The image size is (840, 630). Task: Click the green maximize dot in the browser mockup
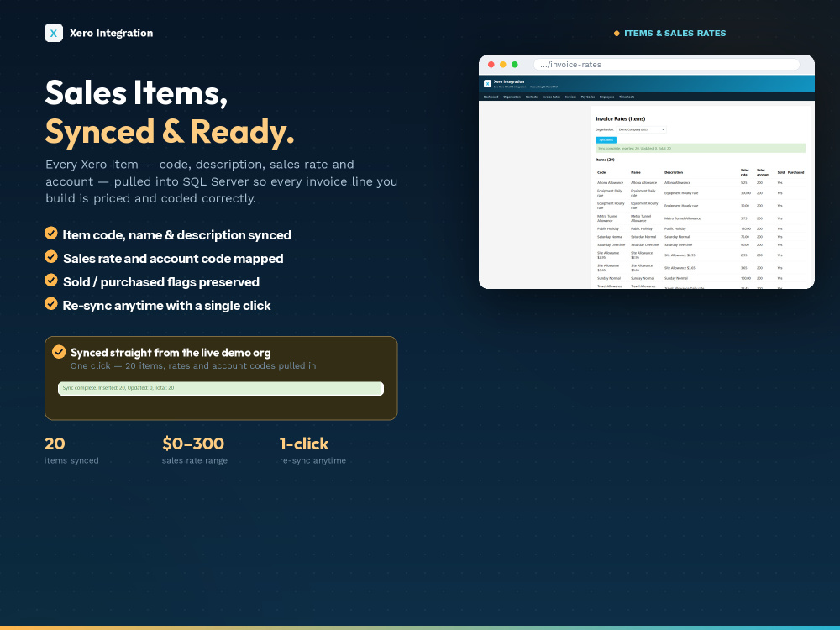(x=515, y=65)
